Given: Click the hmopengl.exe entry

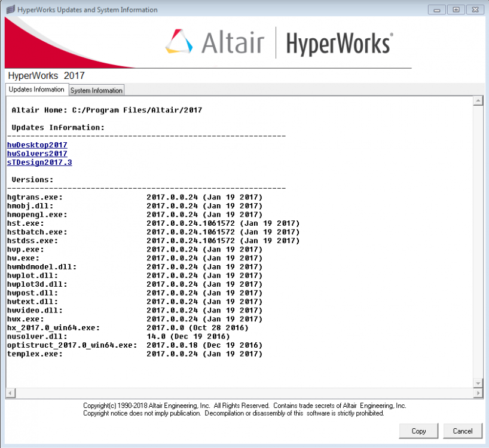Looking at the screenshot, I should pos(135,214).
